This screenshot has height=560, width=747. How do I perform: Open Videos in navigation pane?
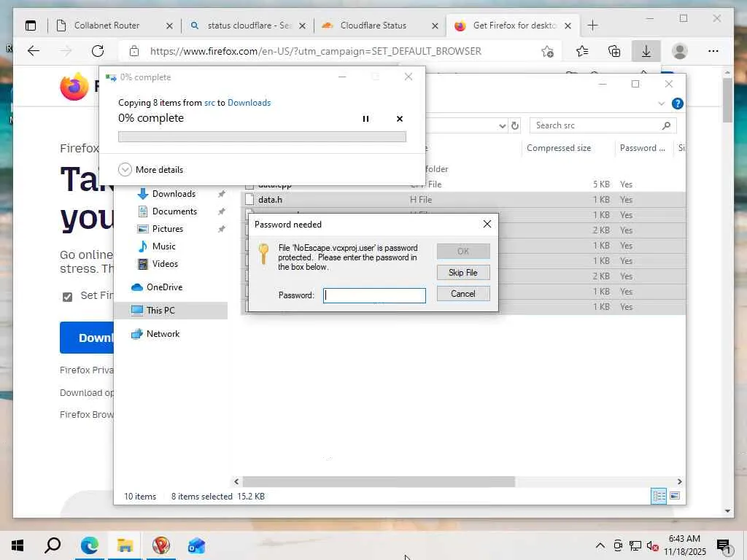coord(165,264)
